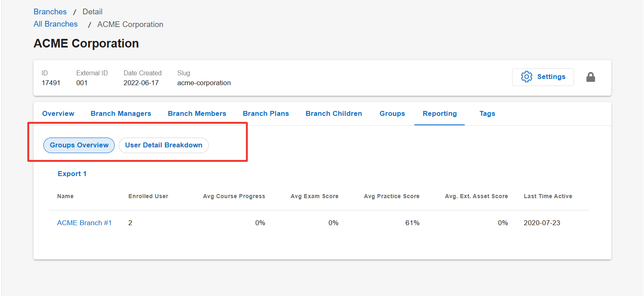Follow the Branches breadcrumb link
The image size is (644, 296).
pyautogui.click(x=50, y=12)
